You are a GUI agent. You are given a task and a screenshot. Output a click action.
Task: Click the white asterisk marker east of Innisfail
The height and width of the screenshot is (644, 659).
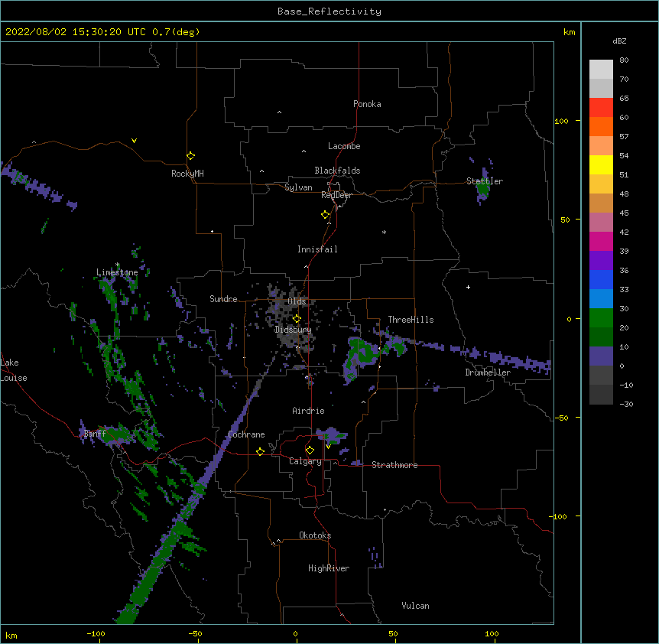click(384, 232)
